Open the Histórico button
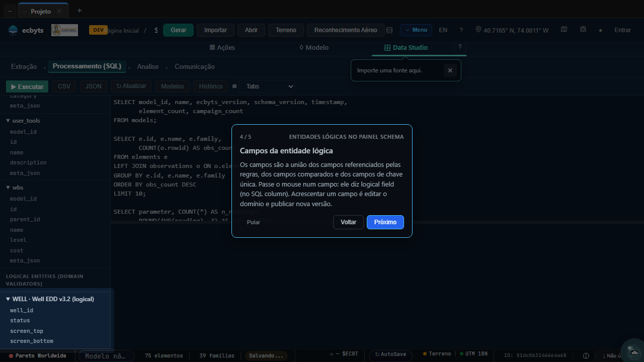Screen dimensions: 644x362 (211, 86)
